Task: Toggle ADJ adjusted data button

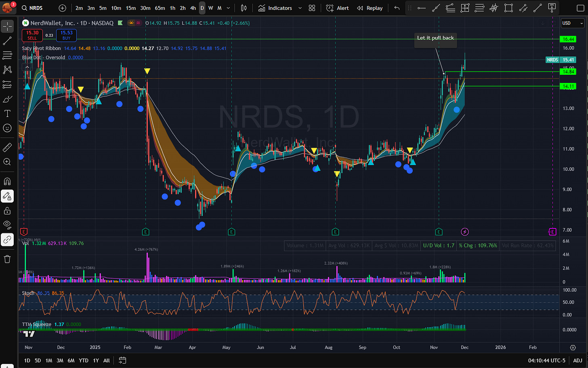Action: tap(577, 360)
